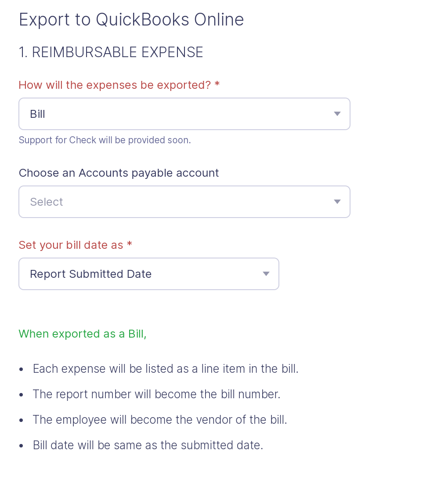This screenshot has width=448, height=480.
Task: Expand the Accounts payable account selector
Action: [x=184, y=201]
